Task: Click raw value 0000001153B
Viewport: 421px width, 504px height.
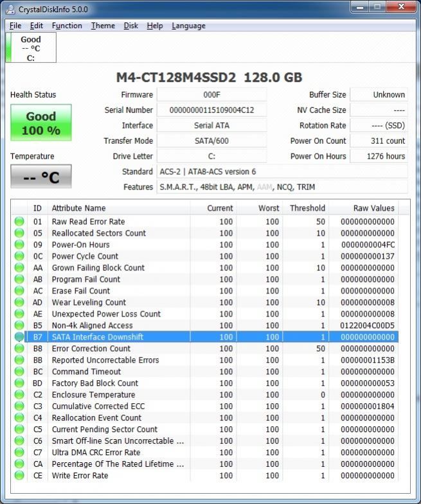Action: coord(368,360)
